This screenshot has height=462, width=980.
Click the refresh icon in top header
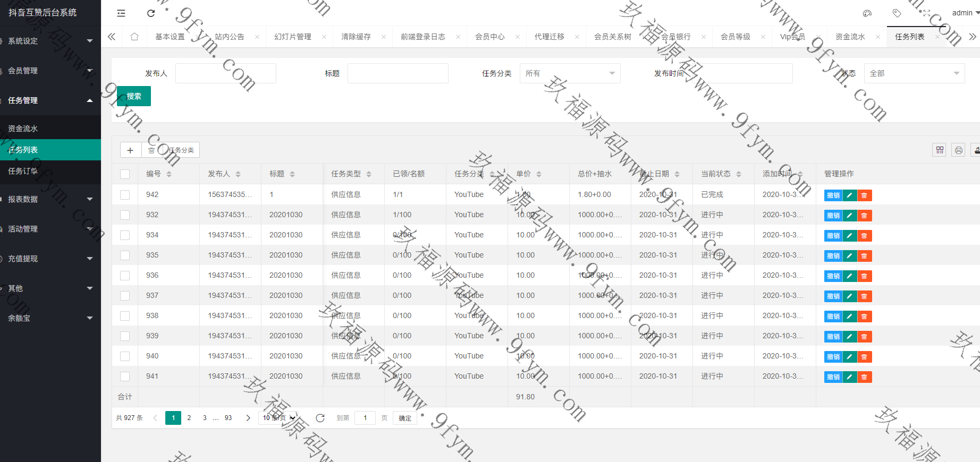point(151,13)
